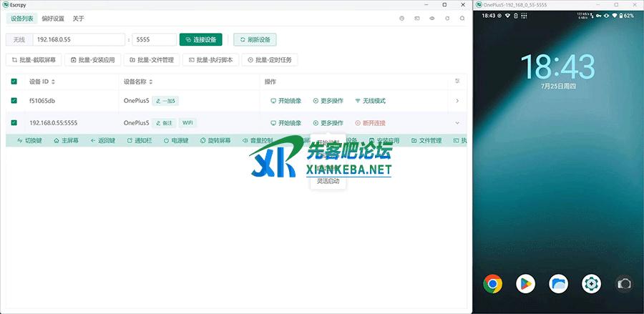Viewport: 644px width, 314px height.
Task: Switch to the 偏好设置 tab
Action: tap(52, 19)
